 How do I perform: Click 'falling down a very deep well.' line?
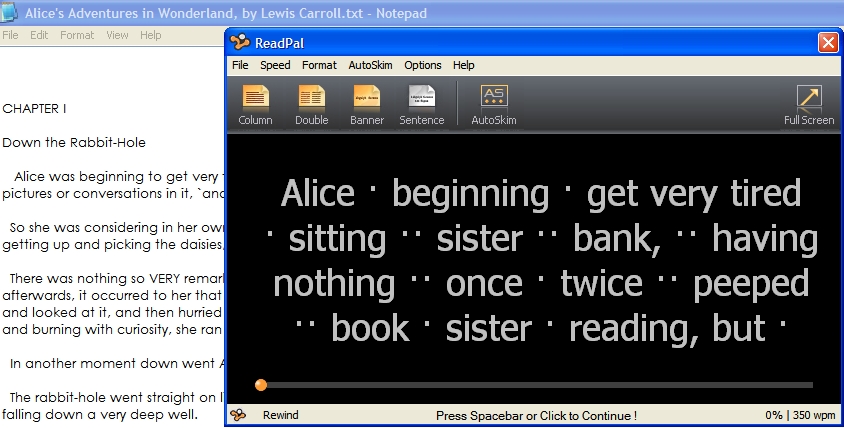[x=100, y=415]
